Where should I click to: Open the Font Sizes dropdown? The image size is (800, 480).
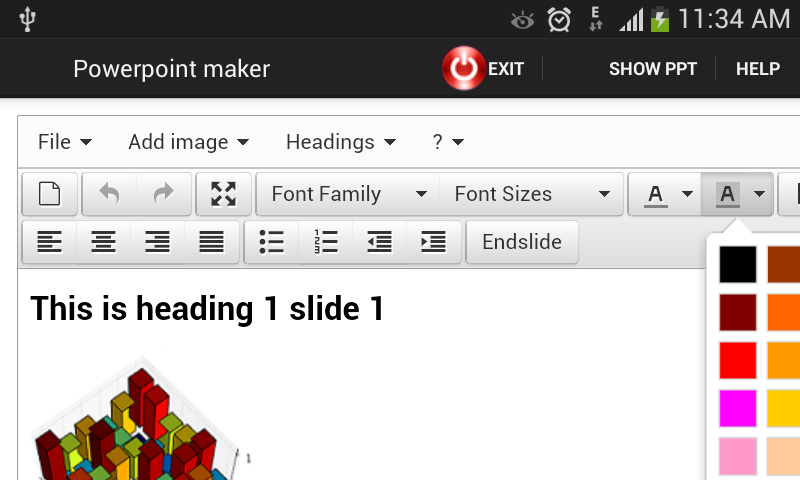pos(531,194)
